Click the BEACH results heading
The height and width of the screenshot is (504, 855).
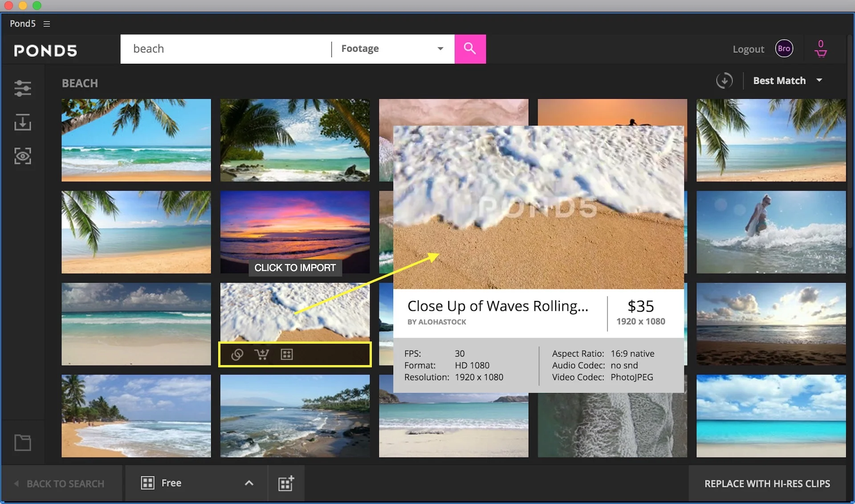tap(80, 83)
